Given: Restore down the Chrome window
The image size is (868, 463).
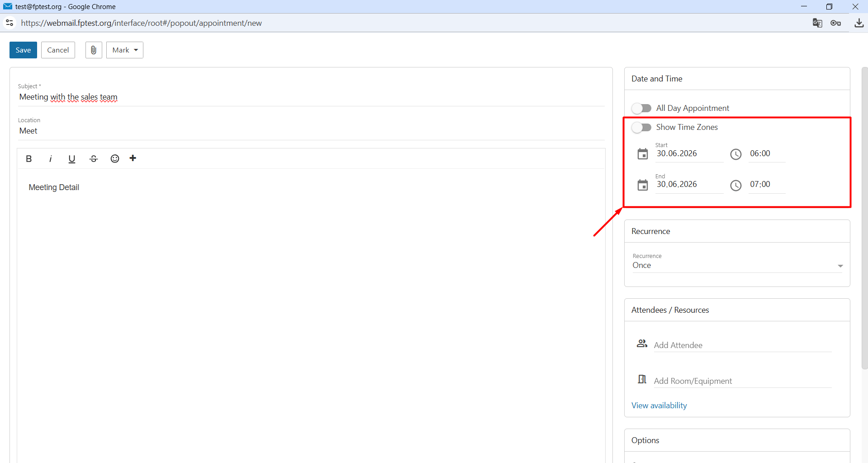Looking at the screenshot, I should (829, 6).
